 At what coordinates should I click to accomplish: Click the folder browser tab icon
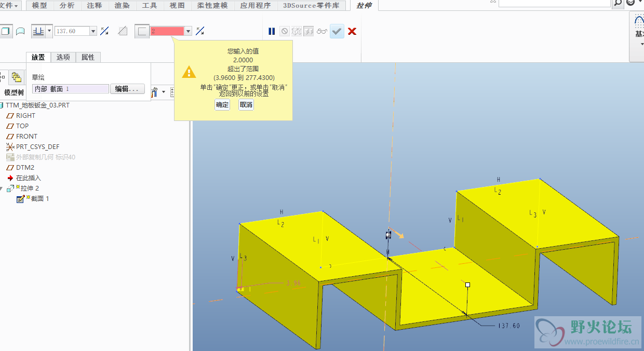(x=16, y=77)
